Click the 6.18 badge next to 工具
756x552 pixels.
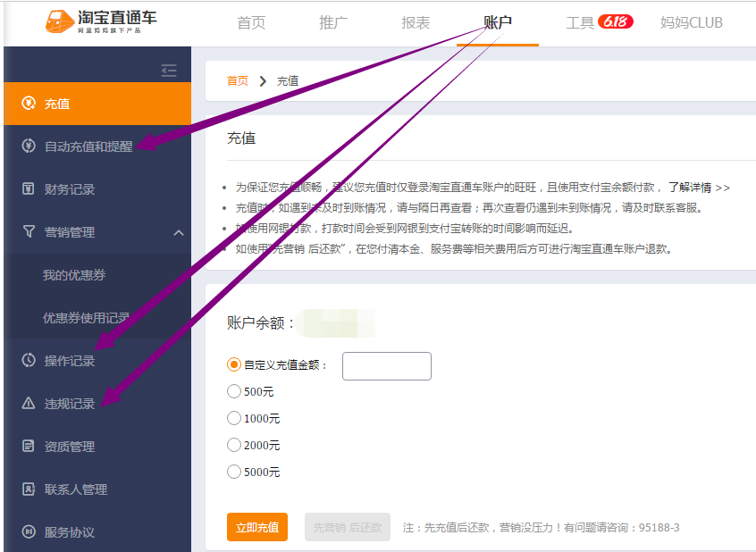pyautogui.click(x=615, y=21)
